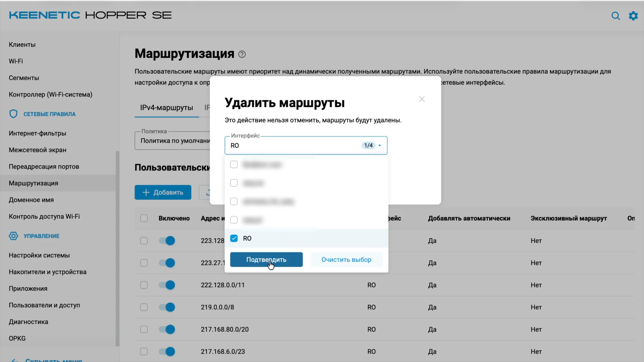Screen dimensions: 644x362
Task: Open OPKG in the sidebar
Action: tap(17, 338)
